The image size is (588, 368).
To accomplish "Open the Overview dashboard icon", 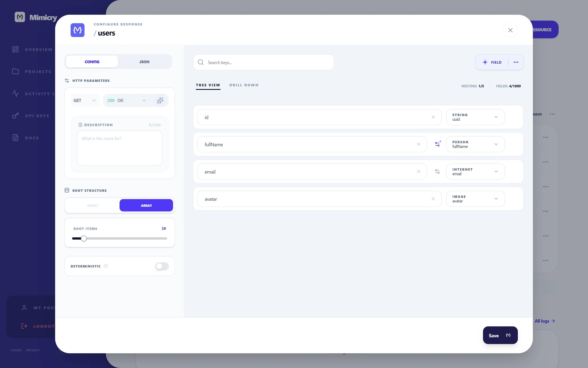I will [x=16, y=49].
